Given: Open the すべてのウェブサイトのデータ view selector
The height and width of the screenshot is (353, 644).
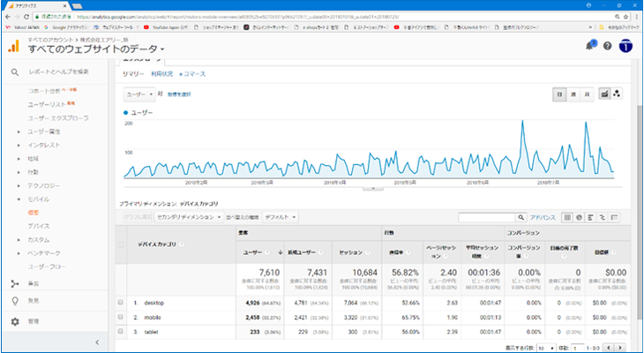Looking at the screenshot, I should (96, 49).
